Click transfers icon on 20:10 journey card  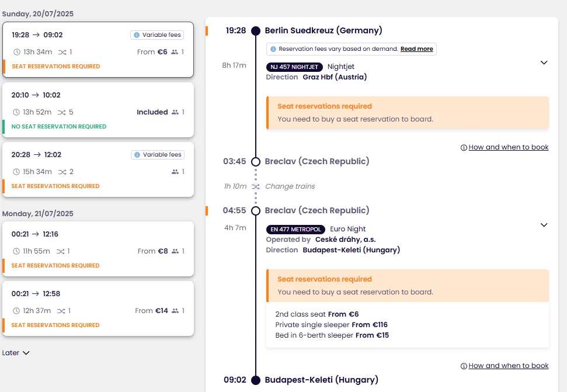tap(61, 112)
